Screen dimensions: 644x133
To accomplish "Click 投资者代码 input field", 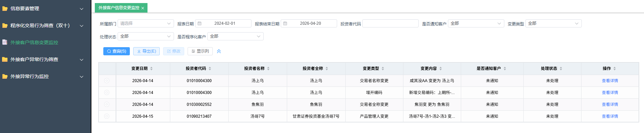I will [x=390, y=23].
